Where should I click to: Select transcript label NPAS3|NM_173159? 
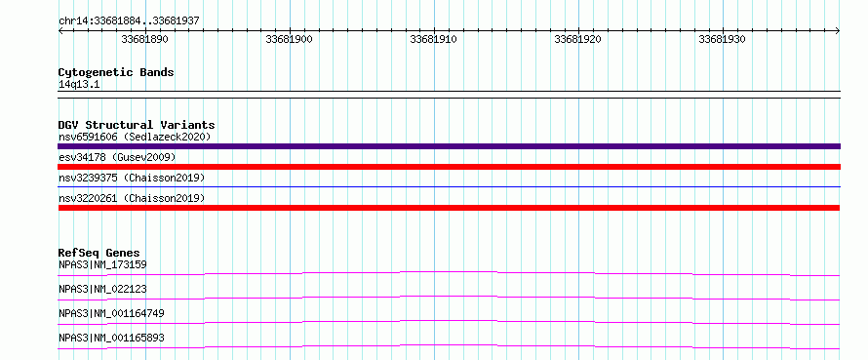102,264
